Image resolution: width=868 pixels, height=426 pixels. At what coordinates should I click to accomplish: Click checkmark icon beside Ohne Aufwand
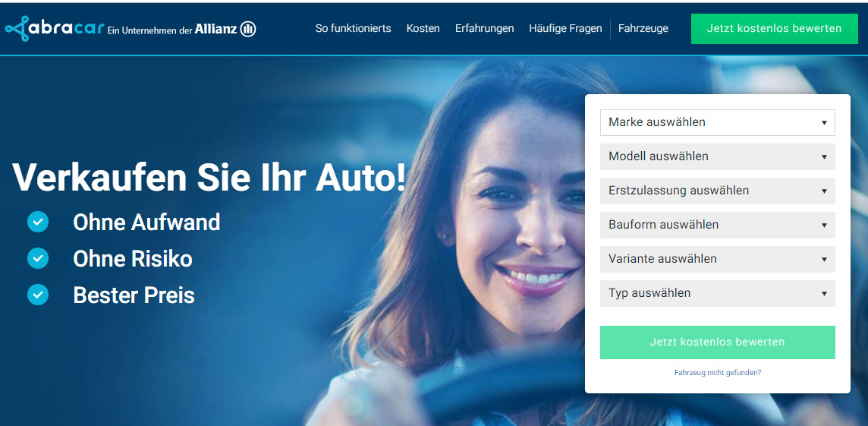38,222
